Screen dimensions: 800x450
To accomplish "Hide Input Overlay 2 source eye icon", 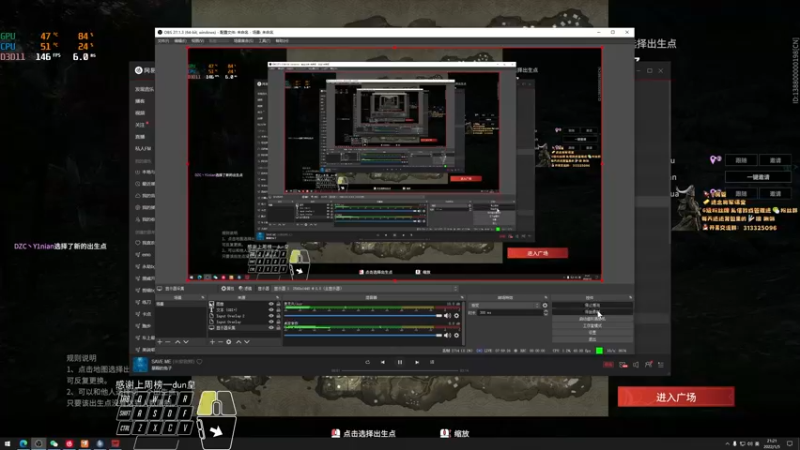I will [271, 316].
